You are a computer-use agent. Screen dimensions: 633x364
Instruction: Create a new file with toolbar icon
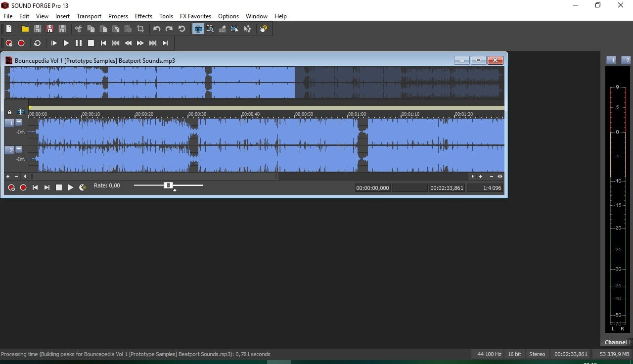(x=9, y=29)
